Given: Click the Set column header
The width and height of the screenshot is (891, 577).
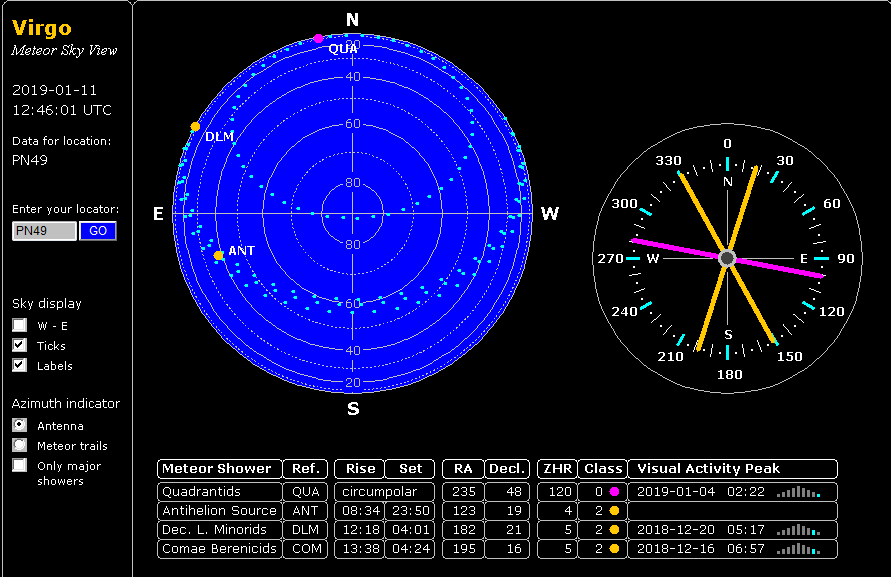Looking at the screenshot, I should [x=410, y=469].
